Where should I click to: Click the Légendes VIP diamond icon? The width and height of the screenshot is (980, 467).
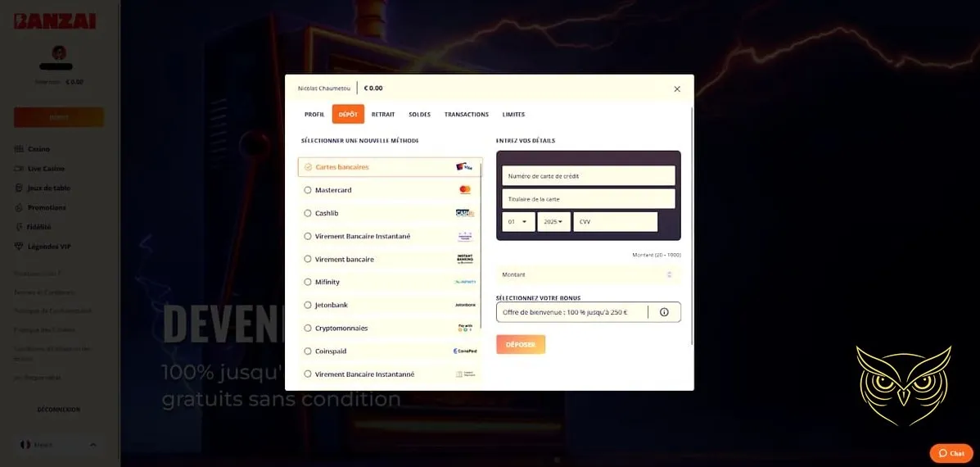pos(19,247)
